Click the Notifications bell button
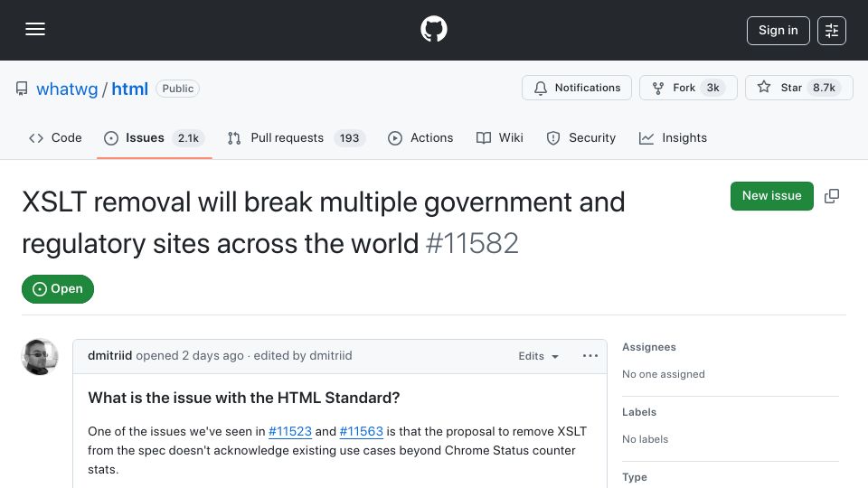 [576, 88]
